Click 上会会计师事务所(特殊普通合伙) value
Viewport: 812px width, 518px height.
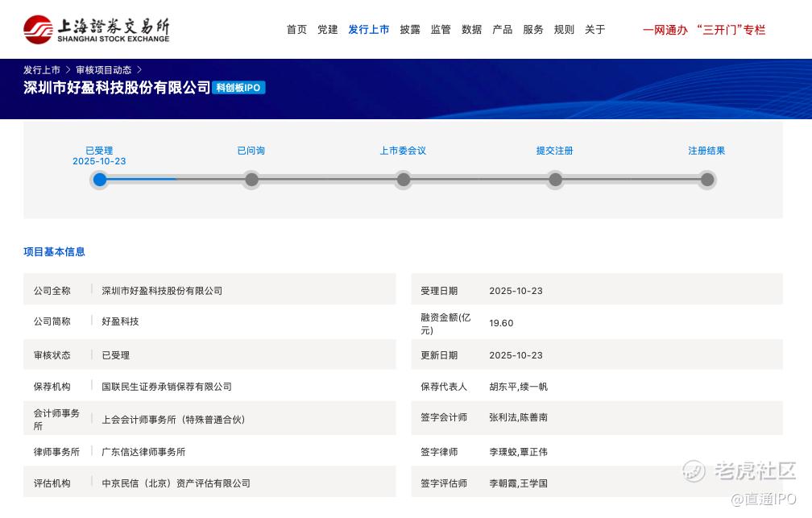[x=173, y=420]
